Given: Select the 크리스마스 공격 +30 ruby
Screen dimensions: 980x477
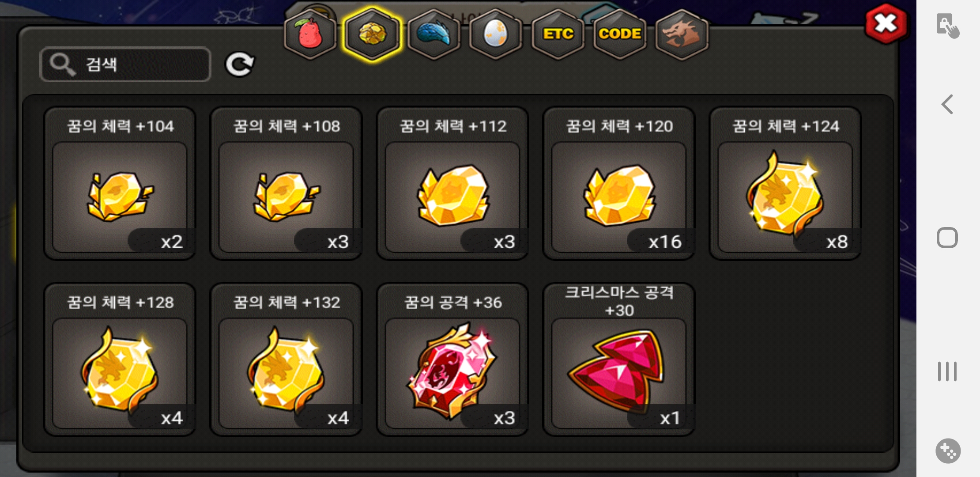Looking at the screenshot, I should 619,360.
